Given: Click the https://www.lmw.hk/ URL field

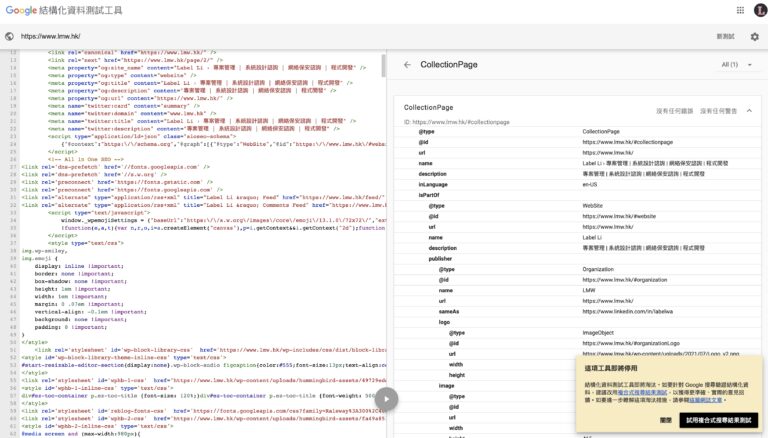Looking at the screenshot, I should [50, 36].
